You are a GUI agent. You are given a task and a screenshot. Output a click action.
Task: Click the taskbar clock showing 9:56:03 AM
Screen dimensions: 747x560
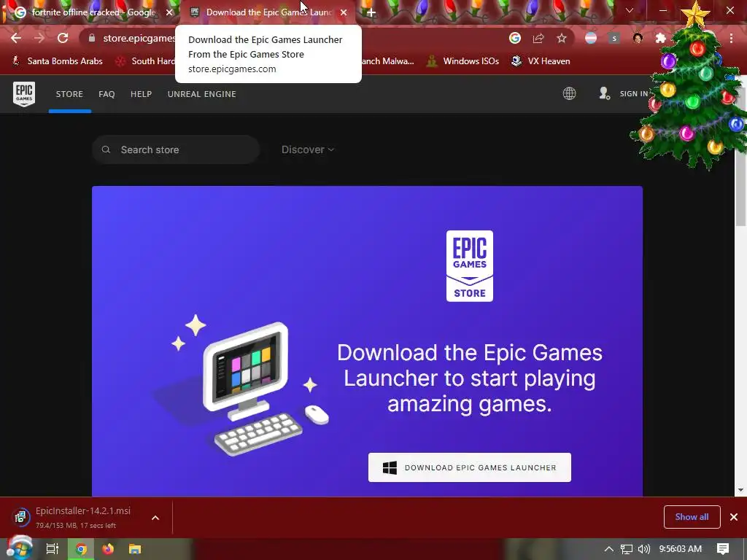tap(680, 549)
